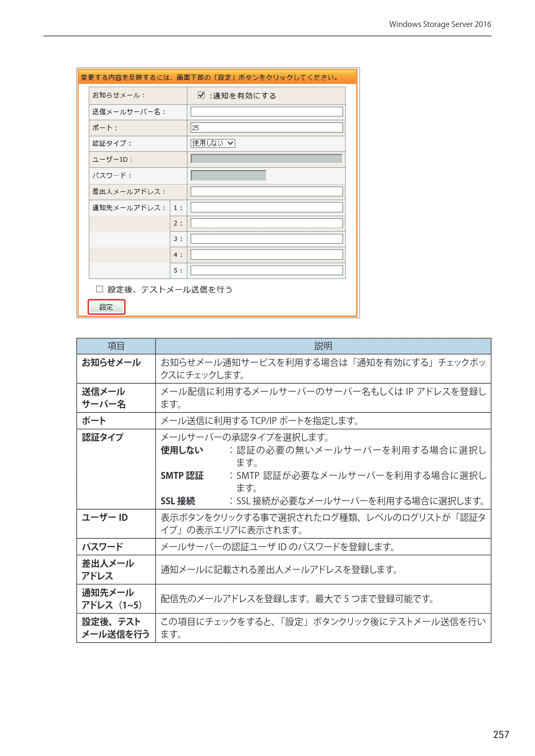
Task: Click the bold SSL 接続 option text
Action: [178, 501]
